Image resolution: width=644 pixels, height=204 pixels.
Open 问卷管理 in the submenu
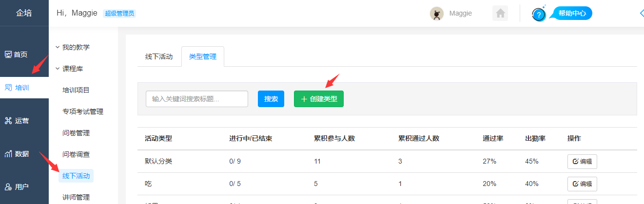[x=76, y=133]
